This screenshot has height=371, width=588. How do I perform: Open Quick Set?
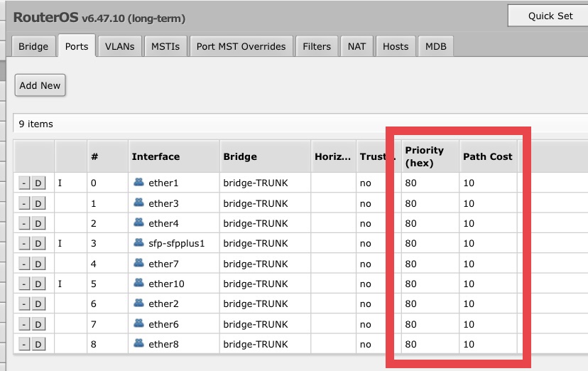548,16
